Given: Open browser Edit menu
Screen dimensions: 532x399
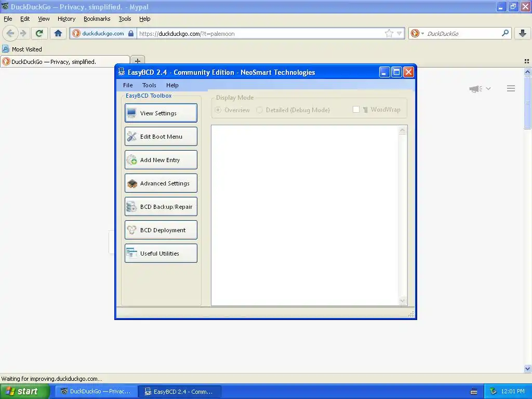Looking at the screenshot, I should click(25, 19).
